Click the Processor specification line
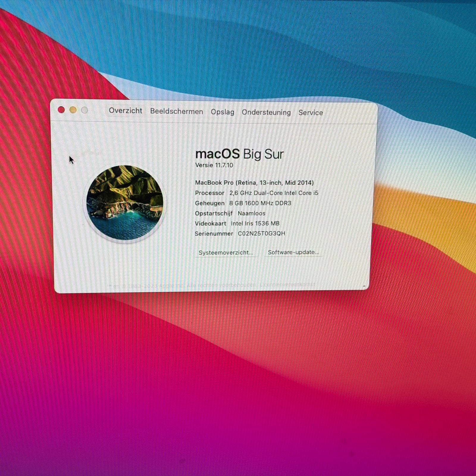Viewport: 476px width, 476px height. pos(256,193)
